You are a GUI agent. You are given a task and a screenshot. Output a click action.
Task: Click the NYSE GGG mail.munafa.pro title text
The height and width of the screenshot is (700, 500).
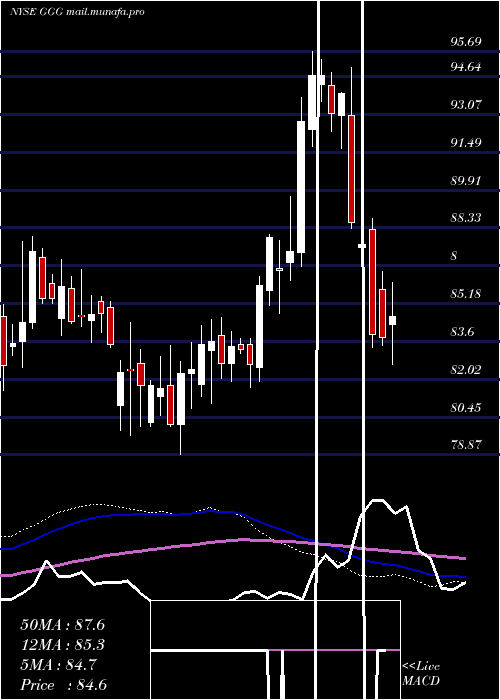point(77,12)
